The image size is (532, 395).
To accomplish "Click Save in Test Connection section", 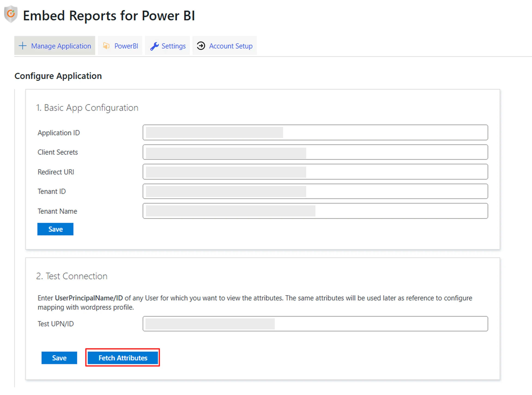I will point(59,358).
